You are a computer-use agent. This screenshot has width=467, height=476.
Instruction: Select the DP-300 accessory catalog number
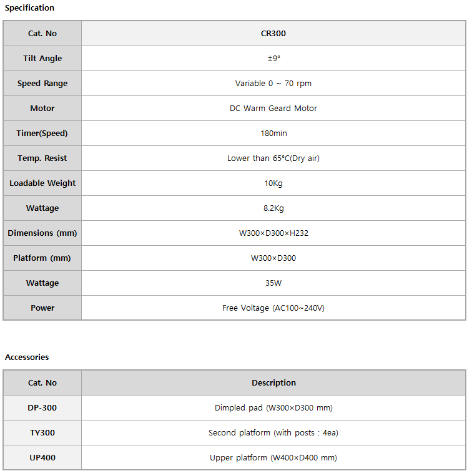[42, 408]
